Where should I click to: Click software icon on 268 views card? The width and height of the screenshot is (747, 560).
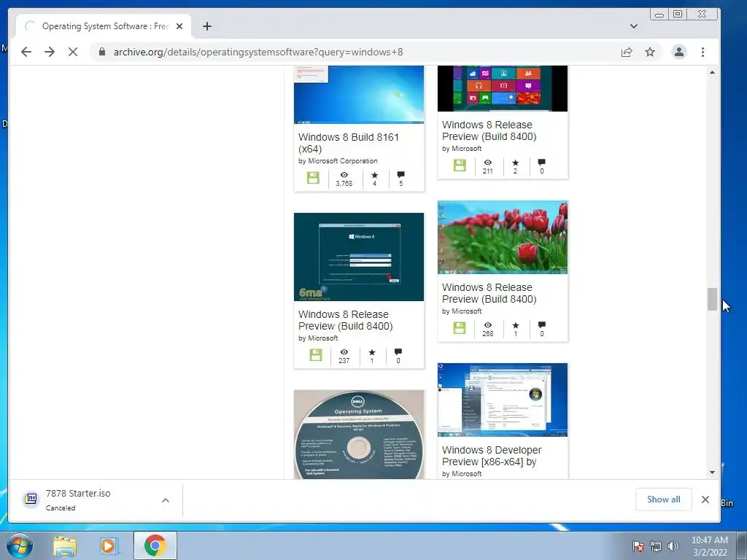tap(460, 328)
